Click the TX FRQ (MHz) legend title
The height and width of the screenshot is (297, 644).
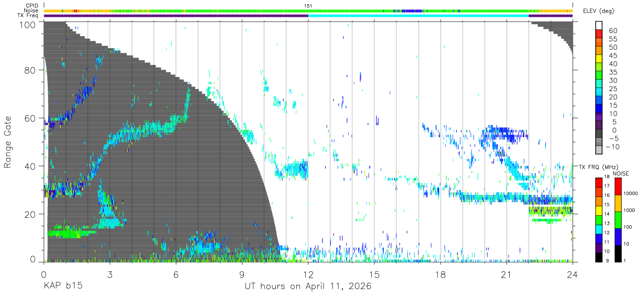point(598,167)
